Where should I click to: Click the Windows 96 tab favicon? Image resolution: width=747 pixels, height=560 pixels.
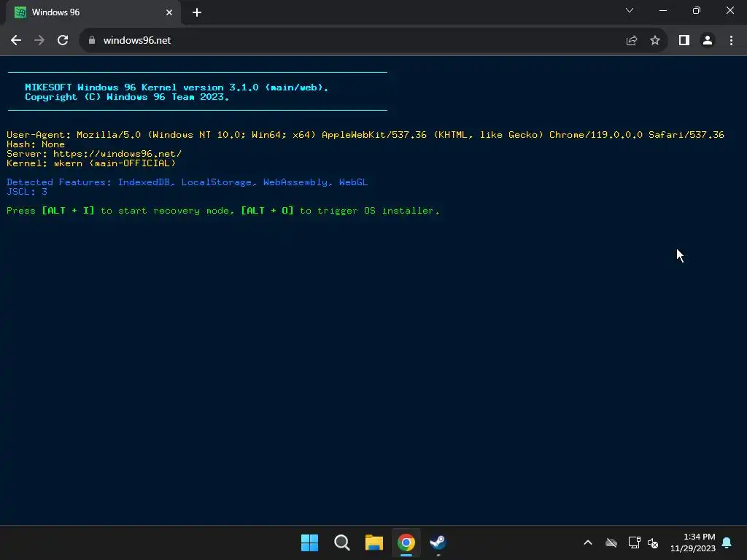pos(20,12)
